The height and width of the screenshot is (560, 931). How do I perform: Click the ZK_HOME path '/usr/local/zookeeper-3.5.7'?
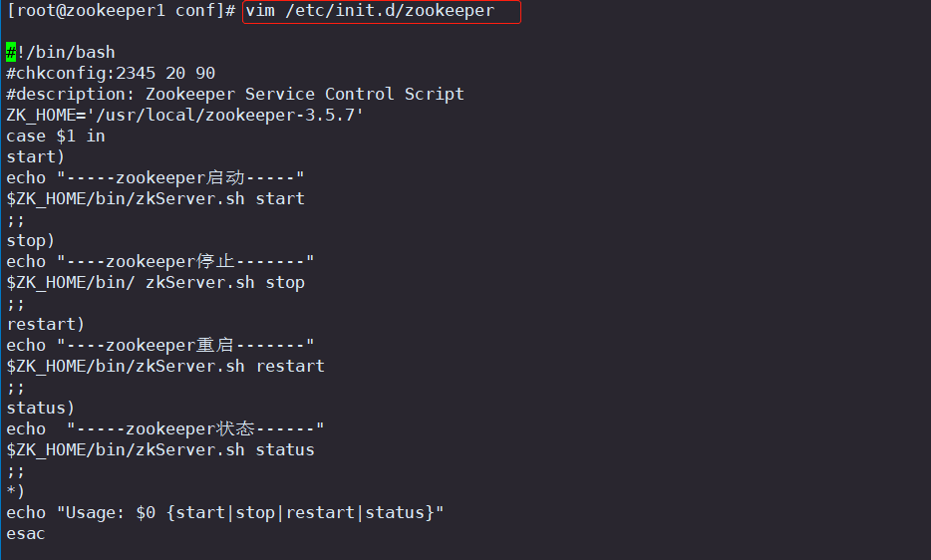click(229, 116)
